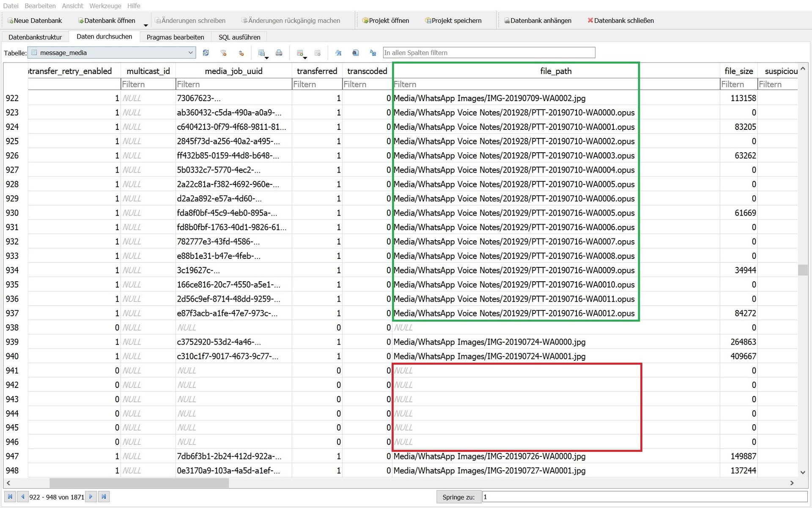Expand new record dropdown arrow
Viewport: 812px width, 508px height.
click(305, 57)
